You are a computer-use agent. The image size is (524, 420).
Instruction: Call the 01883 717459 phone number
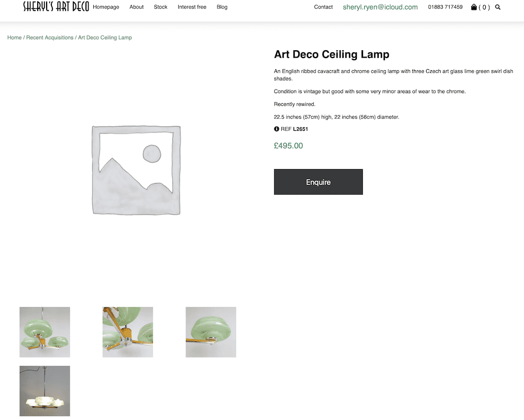pyautogui.click(x=445, y=7)
